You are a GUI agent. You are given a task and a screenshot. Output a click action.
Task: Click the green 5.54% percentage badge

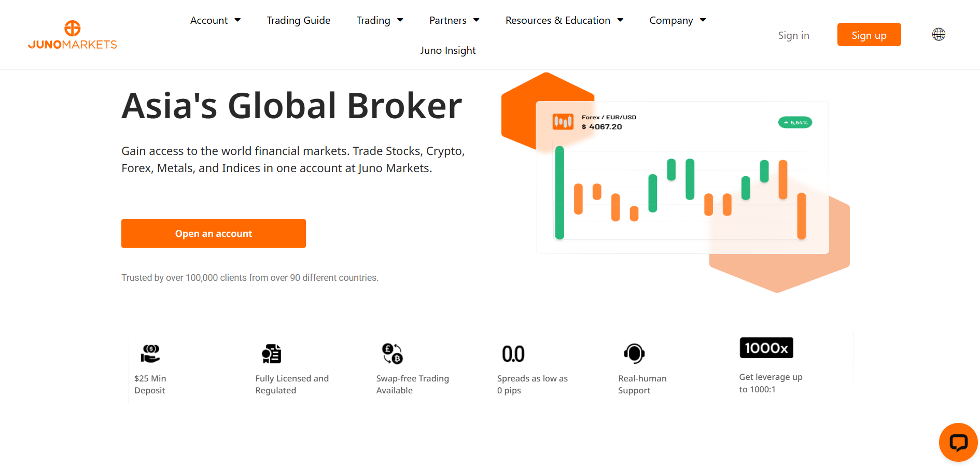tap(795, 122)
